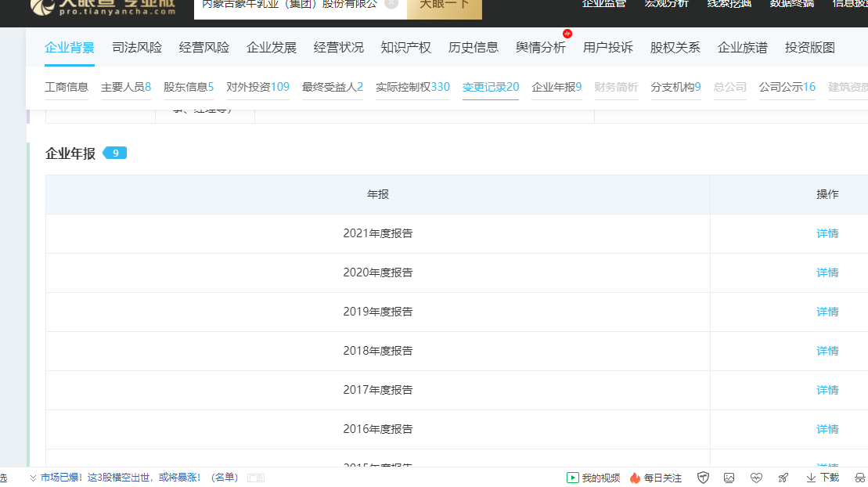
Task: Go to the 对外投资 section
Action: pos(258,87)
